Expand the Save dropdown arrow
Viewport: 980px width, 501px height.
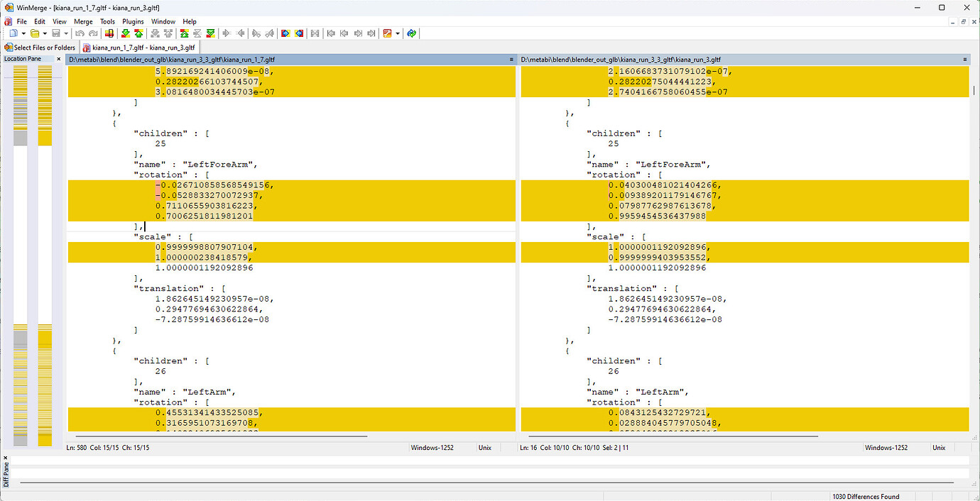coord(66,33)
